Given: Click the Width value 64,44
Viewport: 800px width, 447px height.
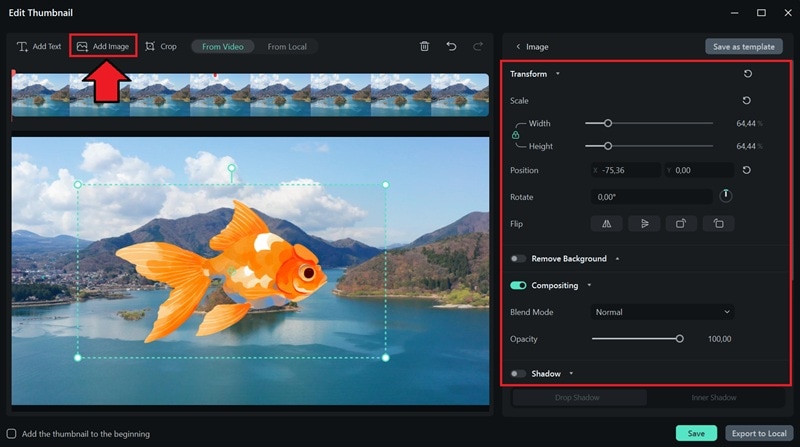Looking at the screenshot, I should click(745, 123).
